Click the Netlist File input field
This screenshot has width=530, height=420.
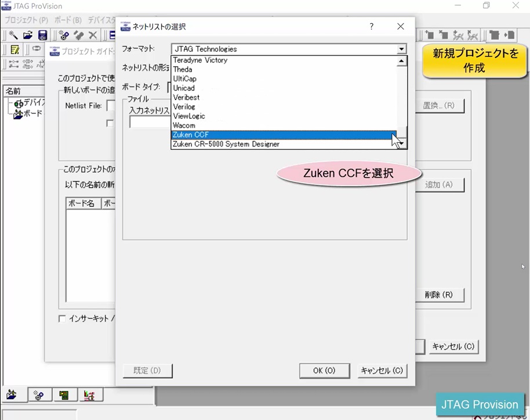point(111,106)
